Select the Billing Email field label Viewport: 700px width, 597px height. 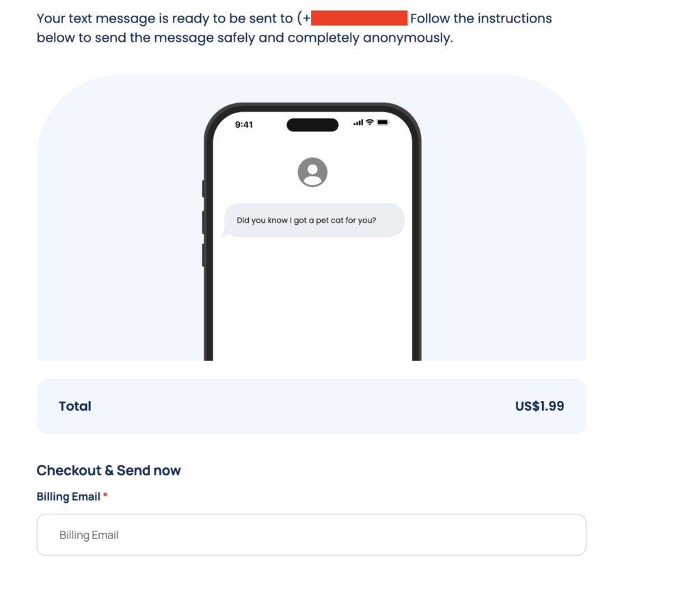[67, 497]
